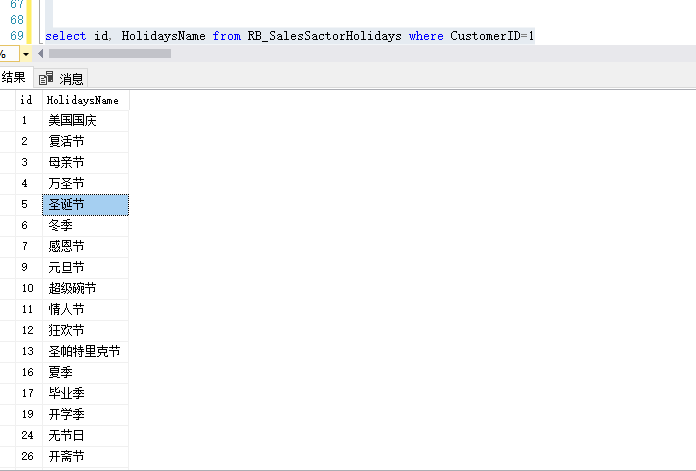Viewport: 696px width, 471px height.
Task: Click the id cell with value 19
Action: [x=29, y=415]
